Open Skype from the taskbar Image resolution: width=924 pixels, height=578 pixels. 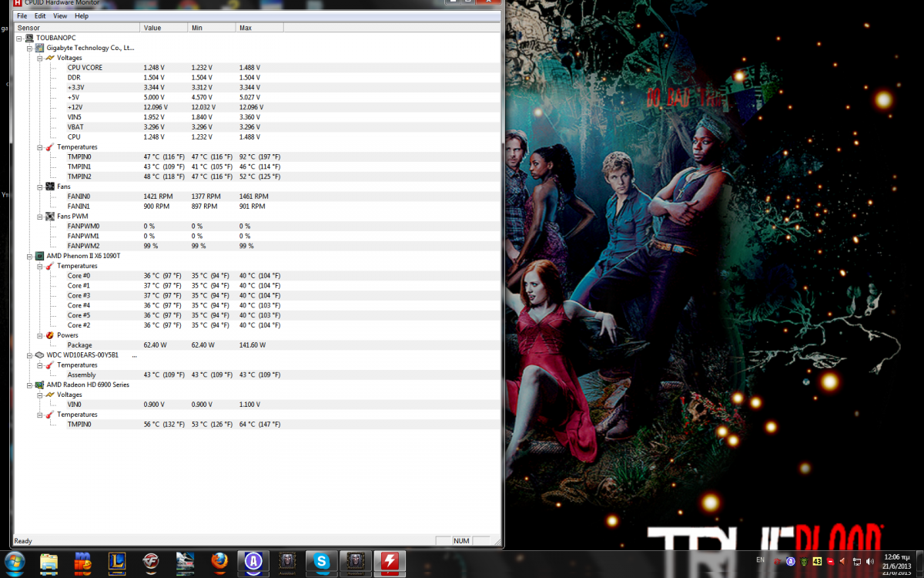coord(322,562)
